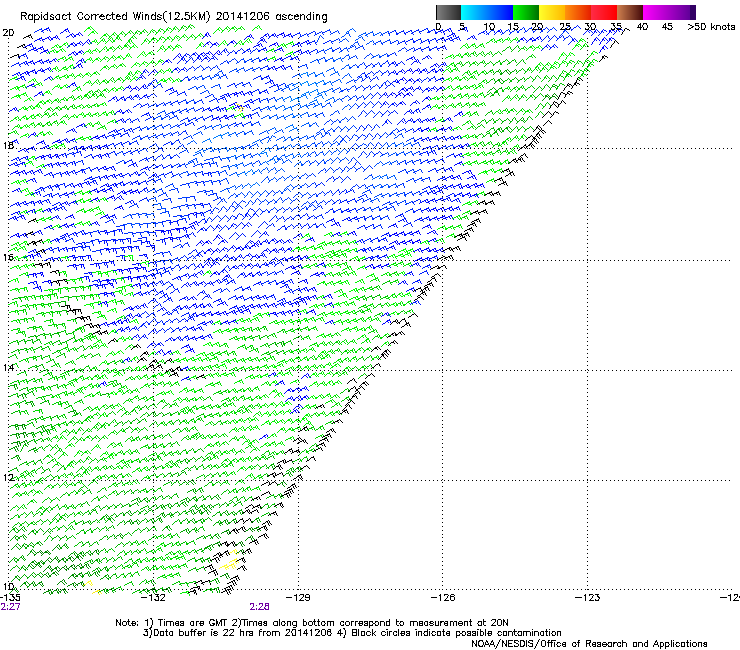Screen dimensions: 740x650
Task: Click the longitude label '-132'
Action: coord(153,598)
